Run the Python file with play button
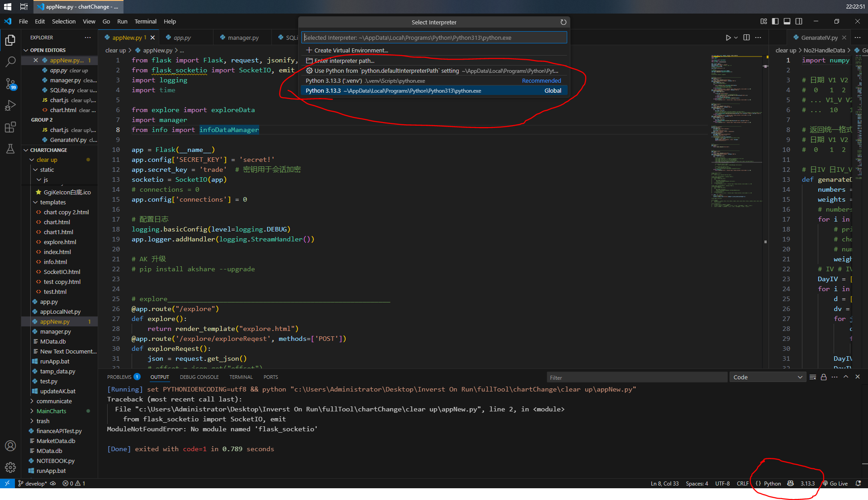Viewport: 868px width, 500px height. tap(728, 38)
